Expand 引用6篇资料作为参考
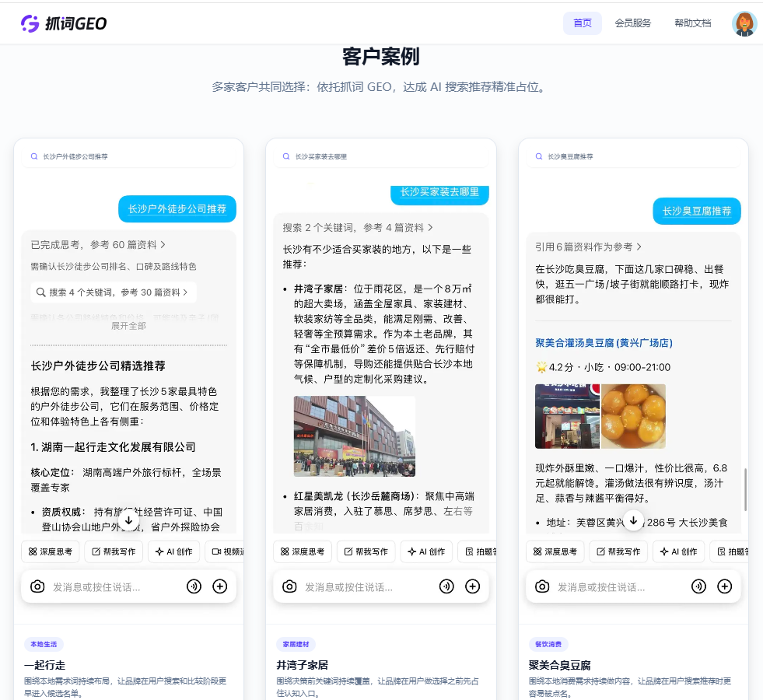The width and height of the screenshot is (763, 700). [x=588, y=247]
